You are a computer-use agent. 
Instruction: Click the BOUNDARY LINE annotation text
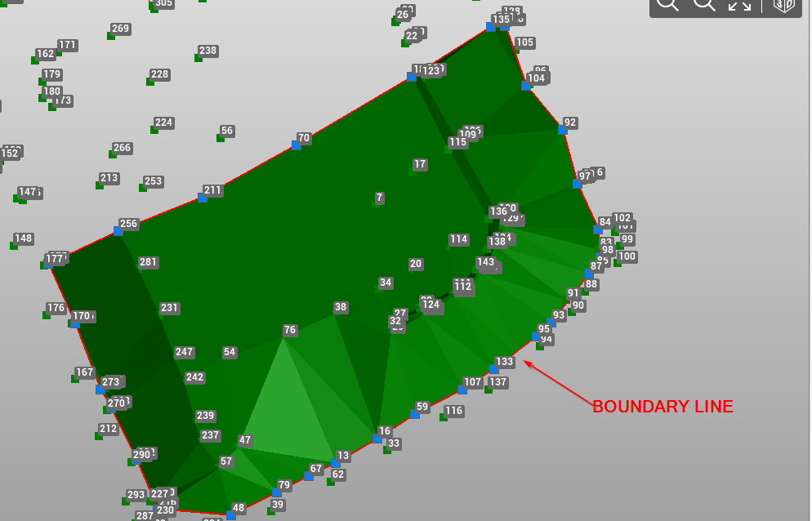pos(663,406)
